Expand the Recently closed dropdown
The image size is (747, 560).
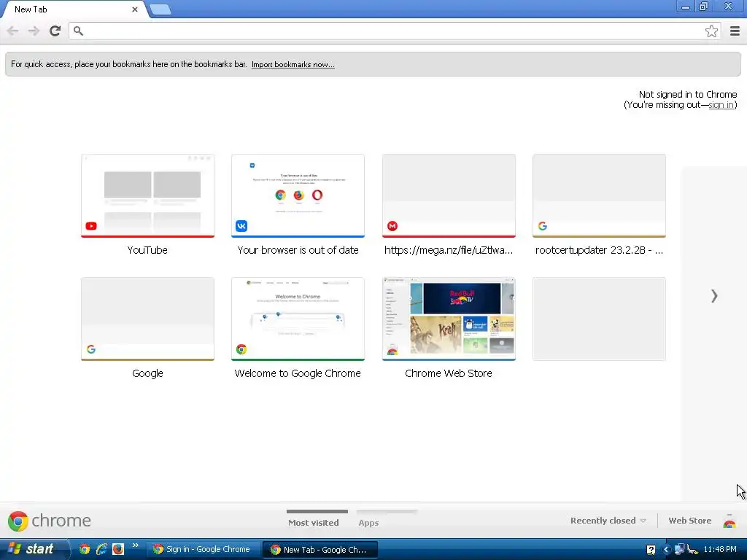coord(608,521)
